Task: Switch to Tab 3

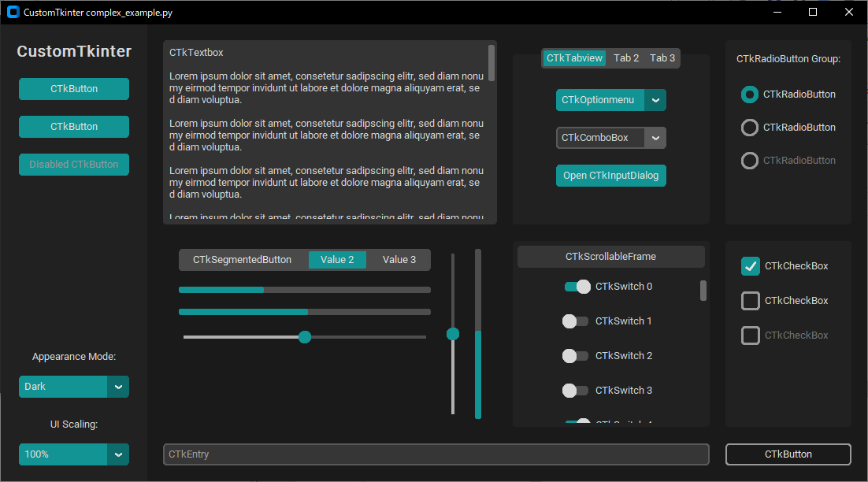Action: 662,58
